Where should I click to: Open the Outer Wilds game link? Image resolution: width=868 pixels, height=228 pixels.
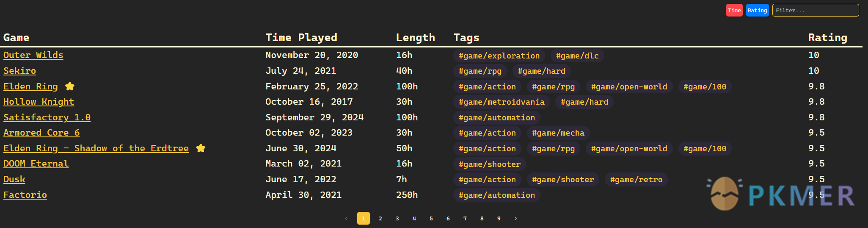tap(33, 55)
